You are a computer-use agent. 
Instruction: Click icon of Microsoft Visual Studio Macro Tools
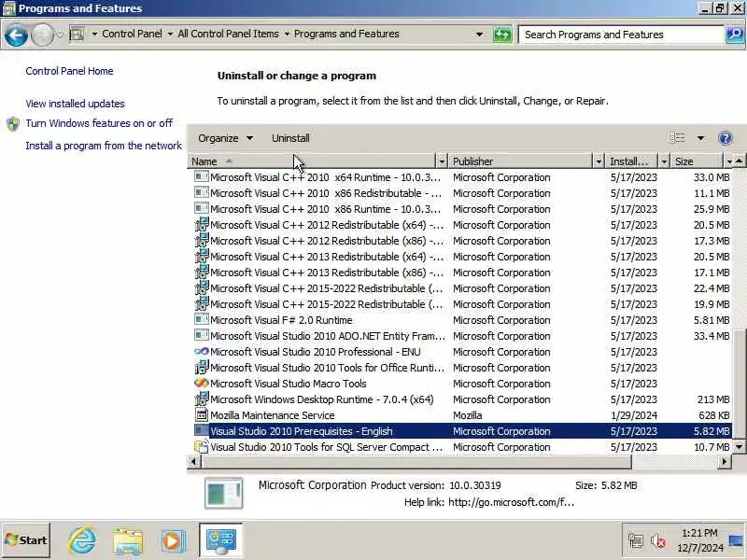[x=202, y=384]
